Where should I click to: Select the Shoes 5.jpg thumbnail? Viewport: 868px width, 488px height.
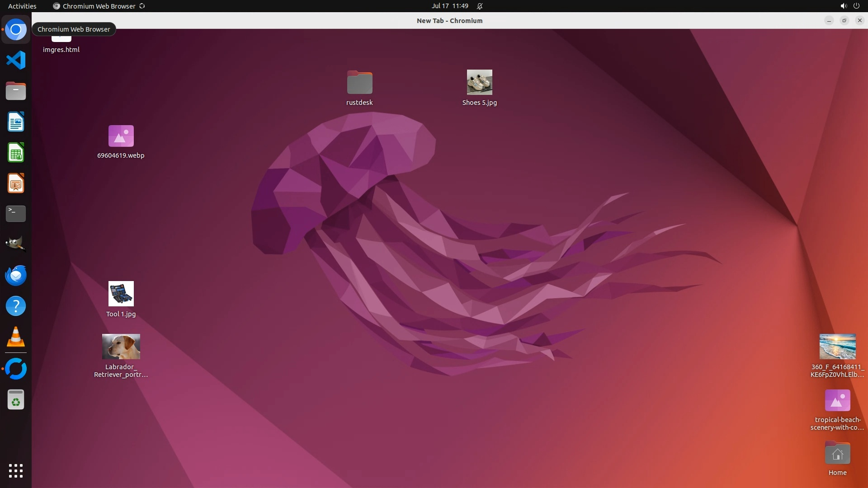point(479,82)
